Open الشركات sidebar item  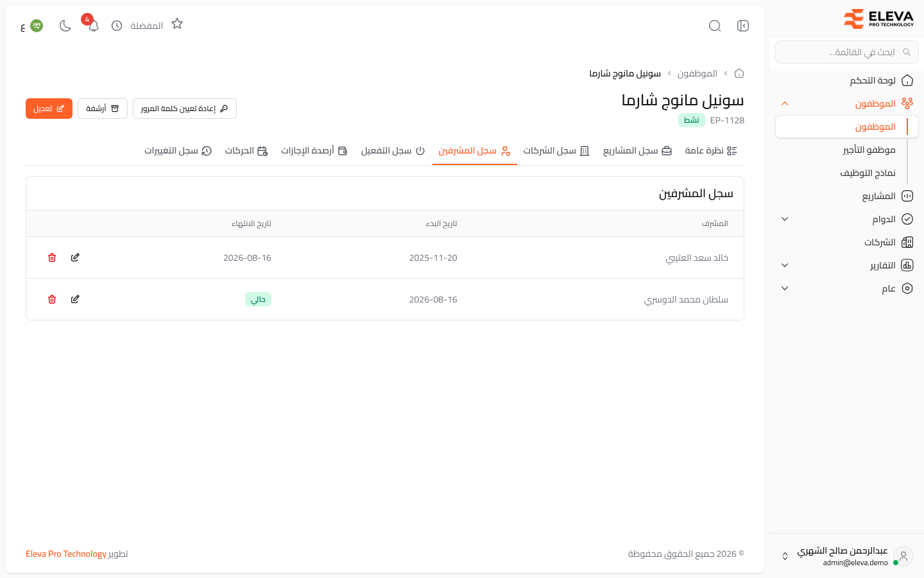pos(847,242)
